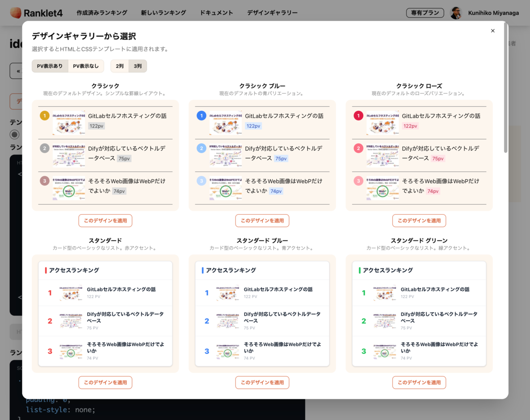The image size is (530, 420).
Task: Click gold rank 1 badge in クラシック
Action: [45, 116]
